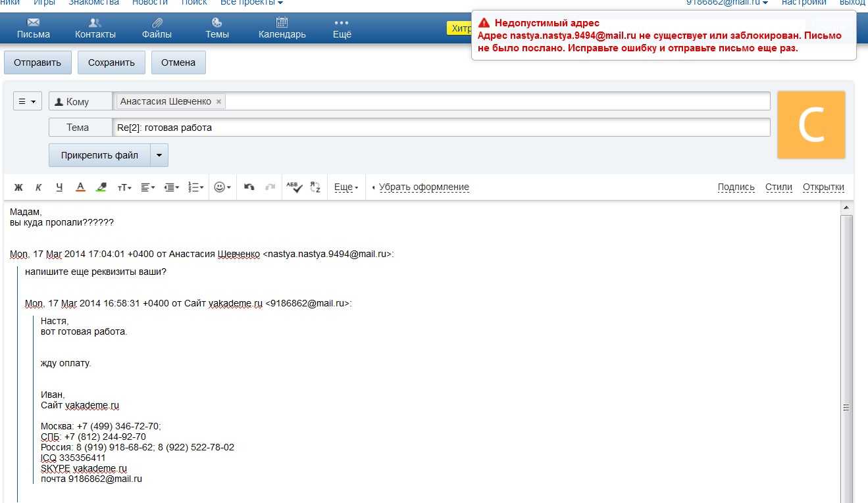Click the Прикрепить файл button
The image size is (868, 503).
[x=100, y=155]
